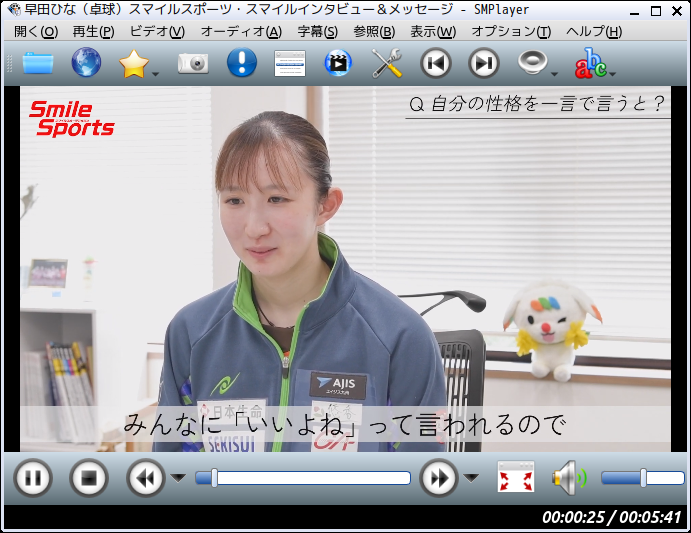Pause the video playback
Screen dimensions: 691x533
(33, 478)
